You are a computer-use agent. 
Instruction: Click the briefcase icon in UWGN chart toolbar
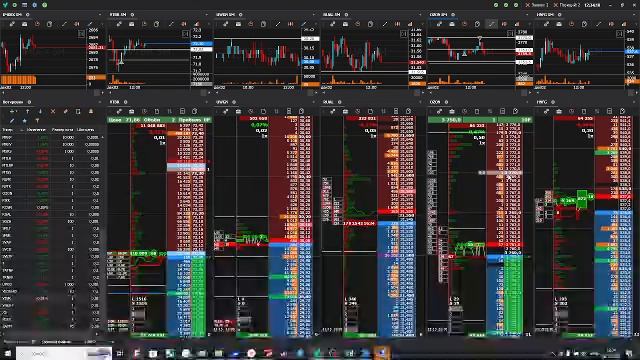238,24
